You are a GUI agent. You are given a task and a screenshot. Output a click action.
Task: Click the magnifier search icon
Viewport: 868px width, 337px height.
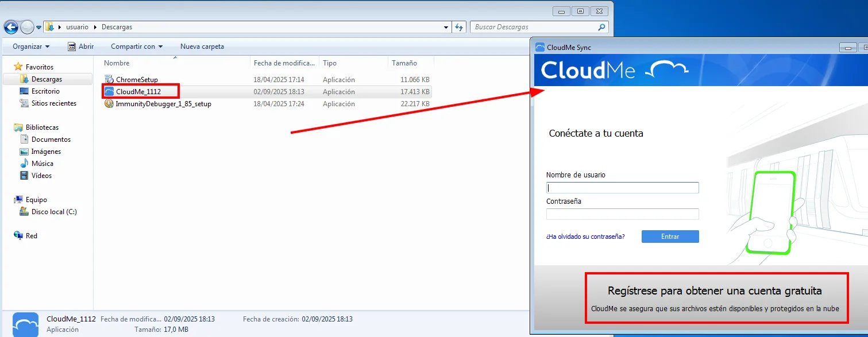601,27
